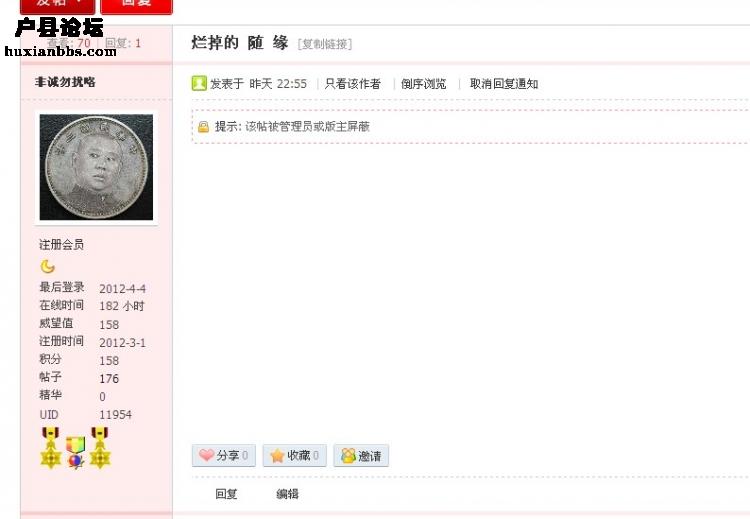Click the 回复 link below the post
Viewport: 750px width, 519px height.
[226, 494]
